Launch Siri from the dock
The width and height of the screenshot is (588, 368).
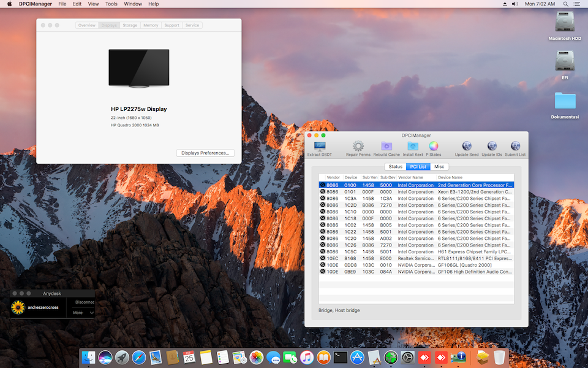coord(105,358)
